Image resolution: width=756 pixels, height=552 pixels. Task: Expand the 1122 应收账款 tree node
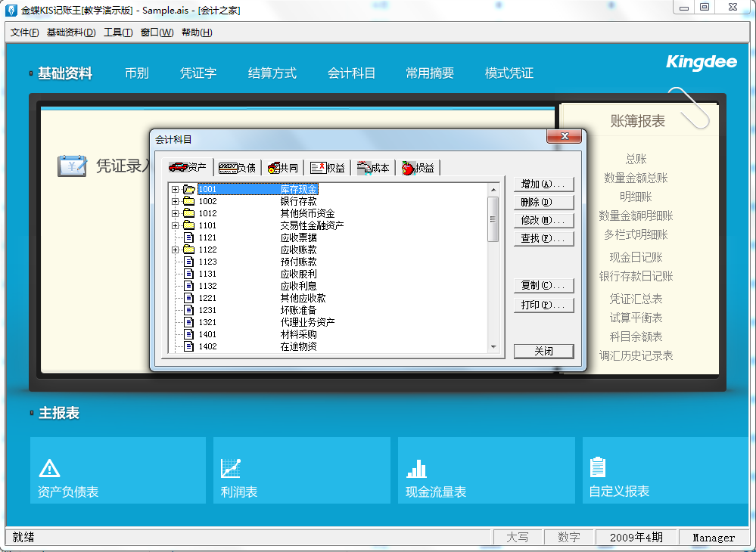pyautogui.click(x=176, y=250)
